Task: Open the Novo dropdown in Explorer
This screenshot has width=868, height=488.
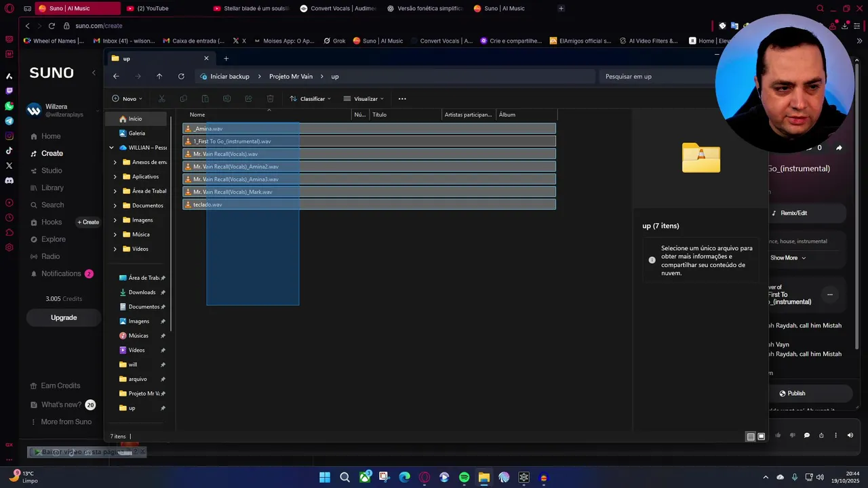Action: point(127,99)
